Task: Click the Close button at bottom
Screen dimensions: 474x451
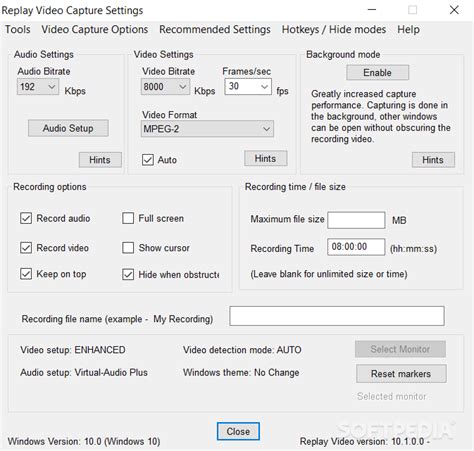Action: click(238, 431)
